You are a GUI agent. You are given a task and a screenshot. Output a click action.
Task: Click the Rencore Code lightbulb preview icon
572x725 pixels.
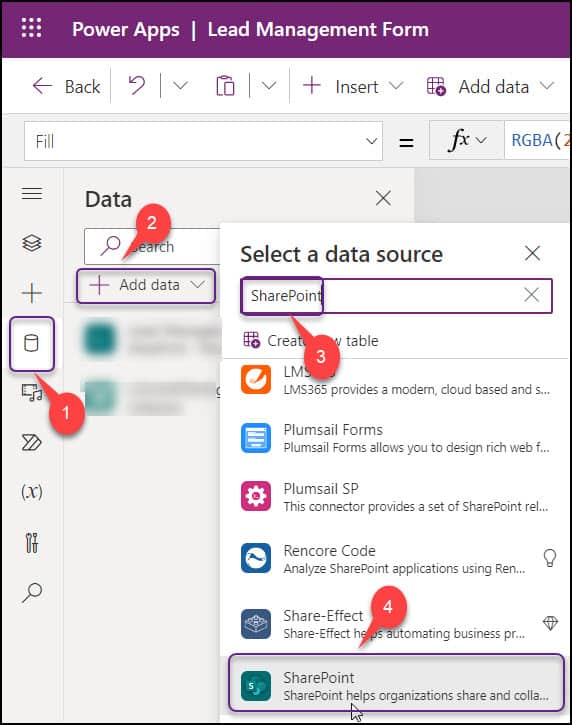549,558
